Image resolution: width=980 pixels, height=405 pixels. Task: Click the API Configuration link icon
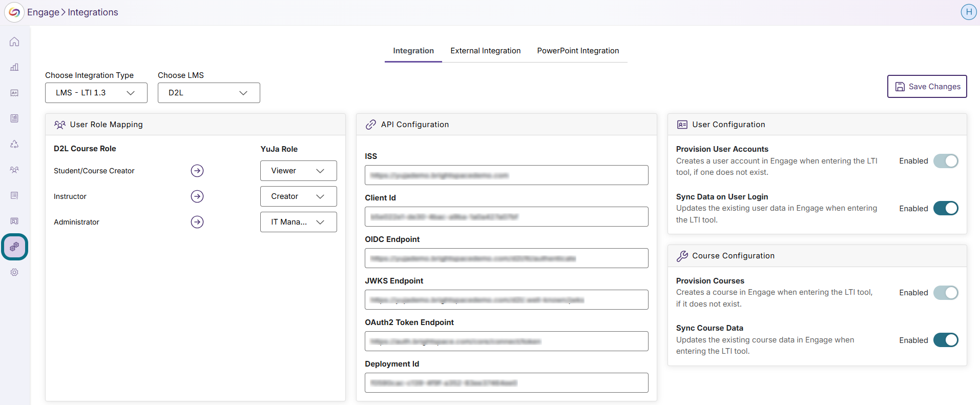371,125
